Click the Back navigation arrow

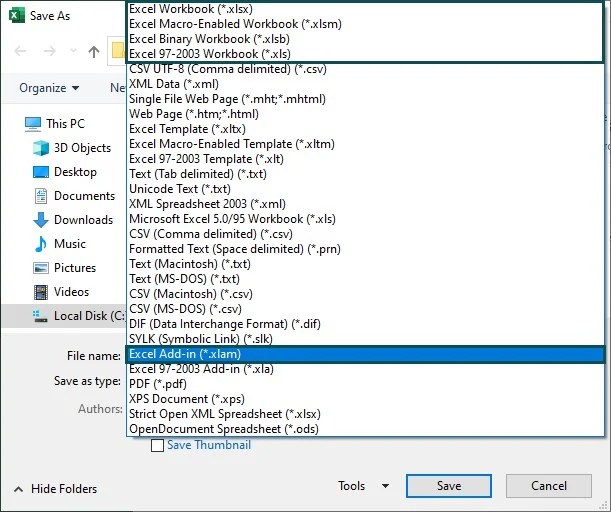[x=20, y=51]
